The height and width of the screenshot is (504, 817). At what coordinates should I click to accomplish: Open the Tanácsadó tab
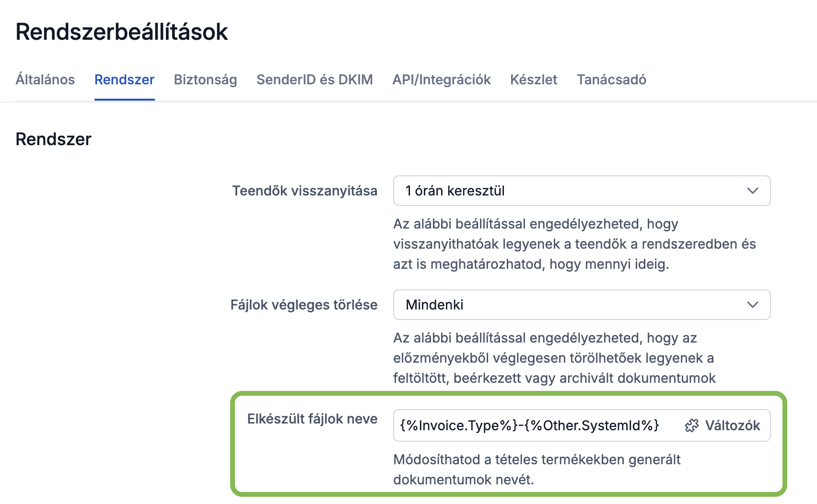pos(611,80)
